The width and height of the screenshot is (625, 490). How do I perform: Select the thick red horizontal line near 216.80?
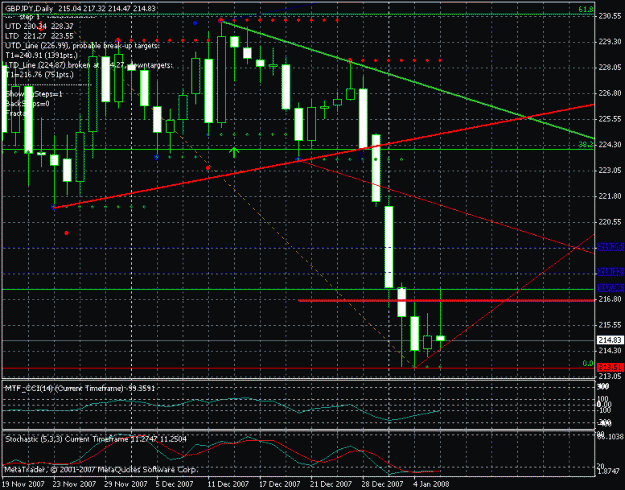pyautogui.click(x=446, y=300)
